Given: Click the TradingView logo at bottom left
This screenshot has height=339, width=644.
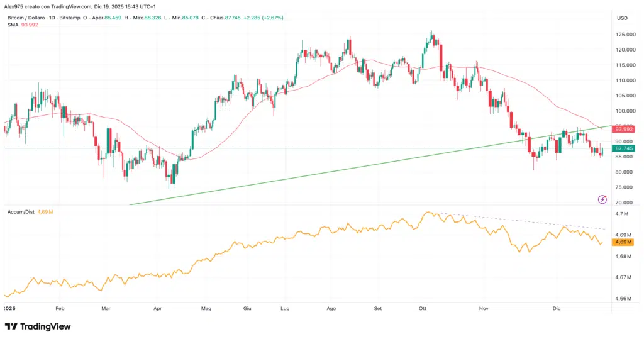Looking at the screenshot, I should click(x=38, y=326).
